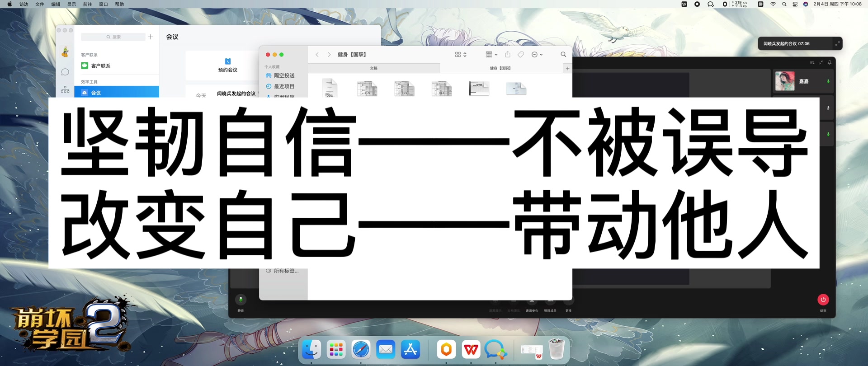Open Launchpad from the Dock
Image resolution: width=868 pixels, height=366 pixels.
coord(336,350)
